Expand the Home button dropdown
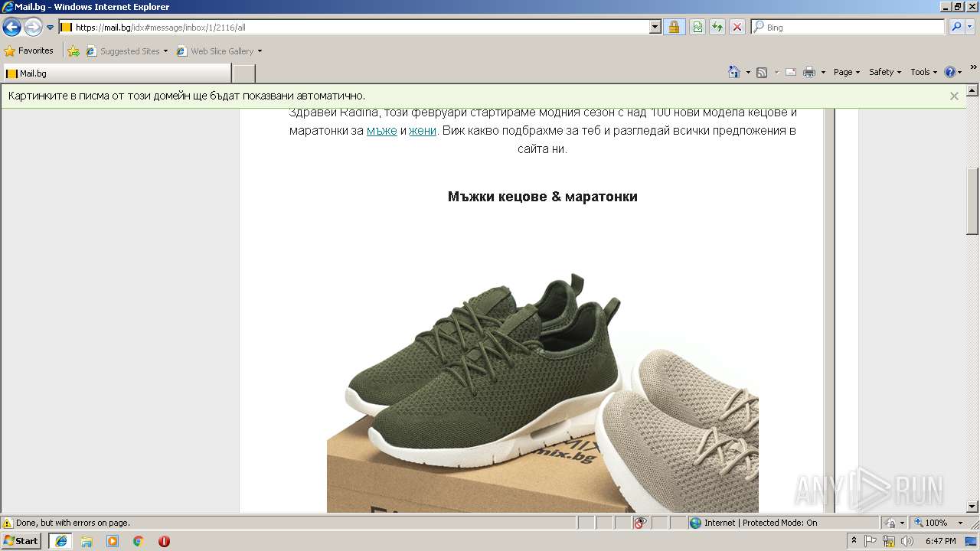 pos(748,72)
